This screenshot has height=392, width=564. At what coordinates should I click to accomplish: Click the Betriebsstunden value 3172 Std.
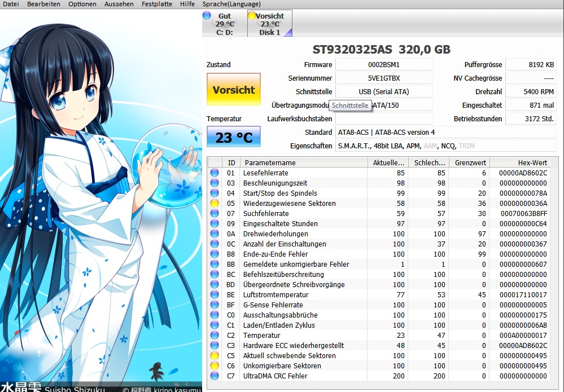(x=531, y=118)
